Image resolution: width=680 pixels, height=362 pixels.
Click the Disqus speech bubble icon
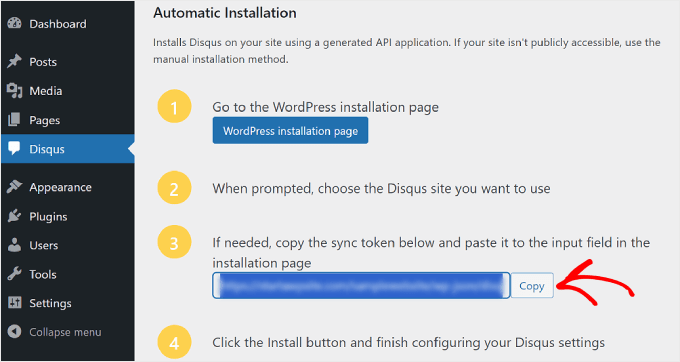[x=14, y=149]
